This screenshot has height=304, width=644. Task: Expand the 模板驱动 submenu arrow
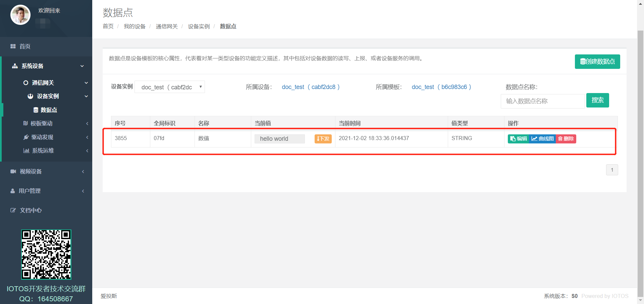click(87, 124)
